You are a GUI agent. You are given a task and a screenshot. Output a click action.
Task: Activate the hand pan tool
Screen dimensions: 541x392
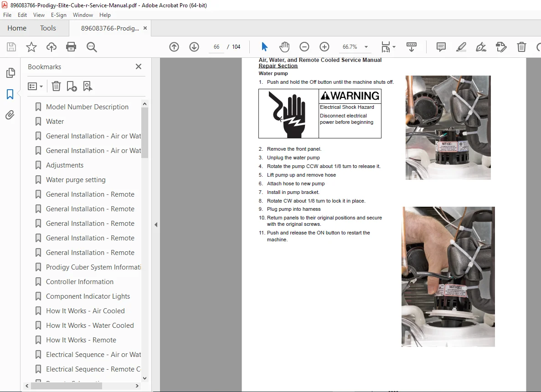[x=284, y=47]
